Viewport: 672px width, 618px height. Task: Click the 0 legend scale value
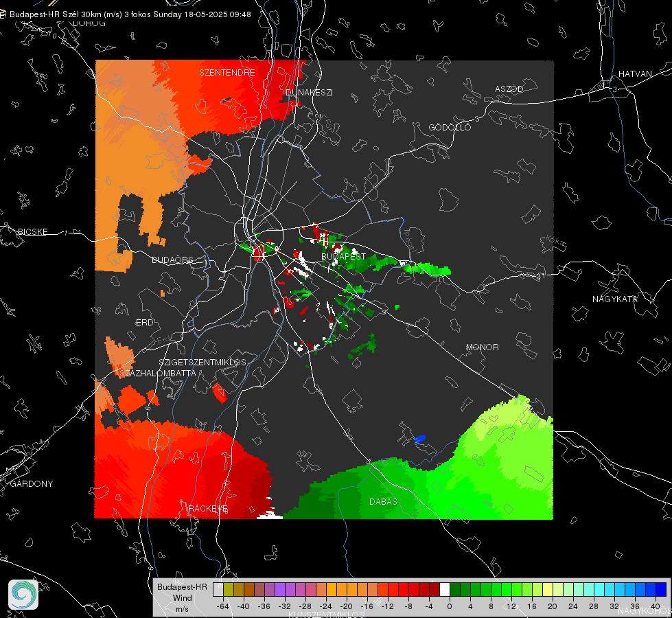(x=449, y=606)
